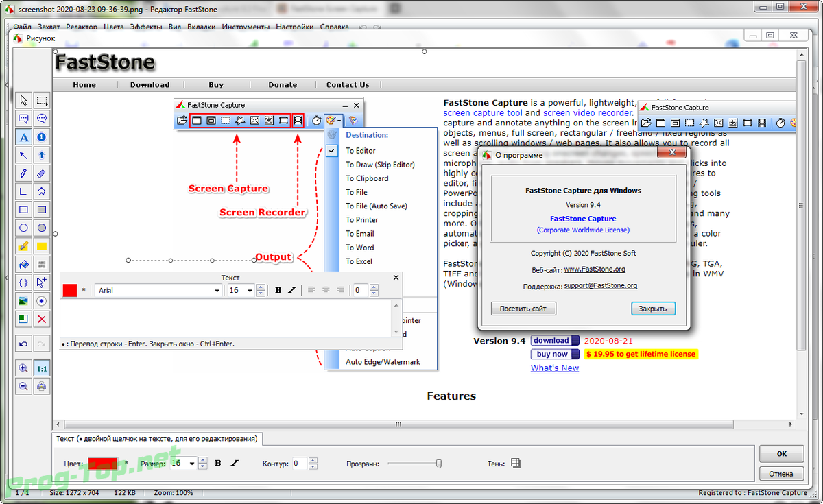The width and height of the screenshot is (823, 504).
Task: Click the insert image tool
Action: point(23,300)
